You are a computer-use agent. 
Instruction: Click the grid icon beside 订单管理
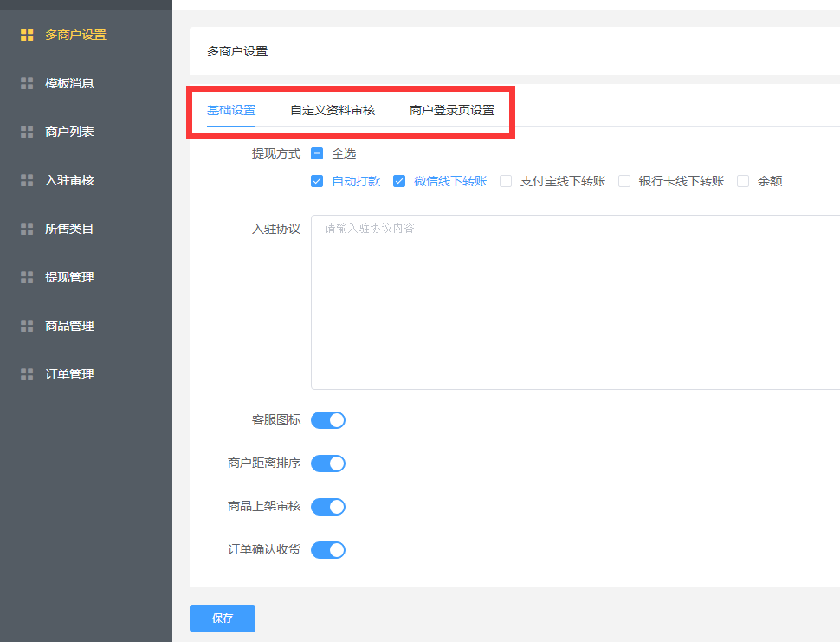[27, 374]
